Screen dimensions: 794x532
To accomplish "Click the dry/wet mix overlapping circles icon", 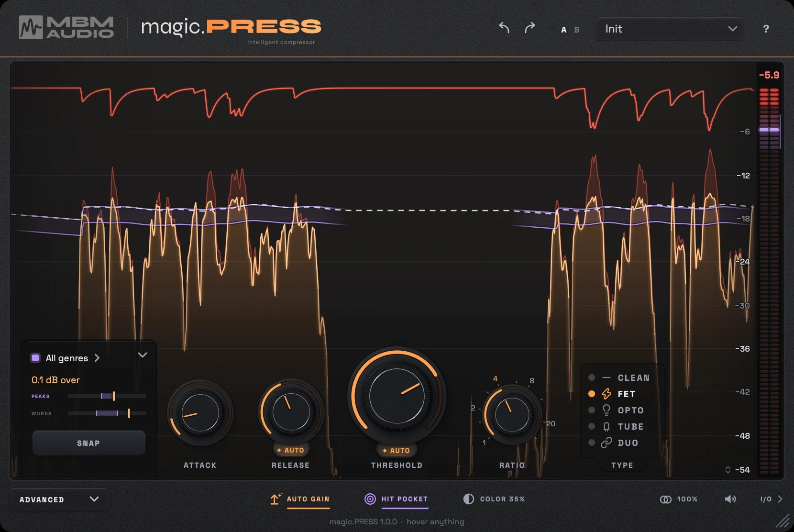I will click(x=666, y=499).
